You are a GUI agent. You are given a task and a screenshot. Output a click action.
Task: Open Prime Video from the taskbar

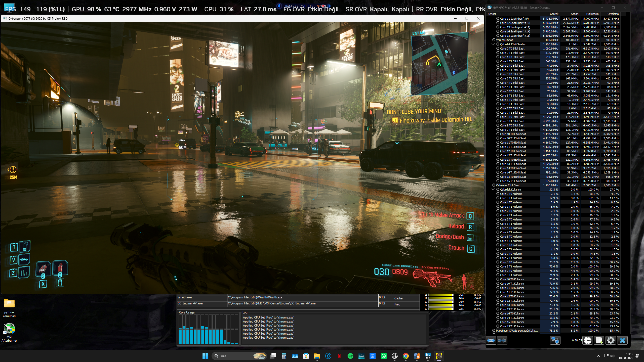click(x=373, y=356)
